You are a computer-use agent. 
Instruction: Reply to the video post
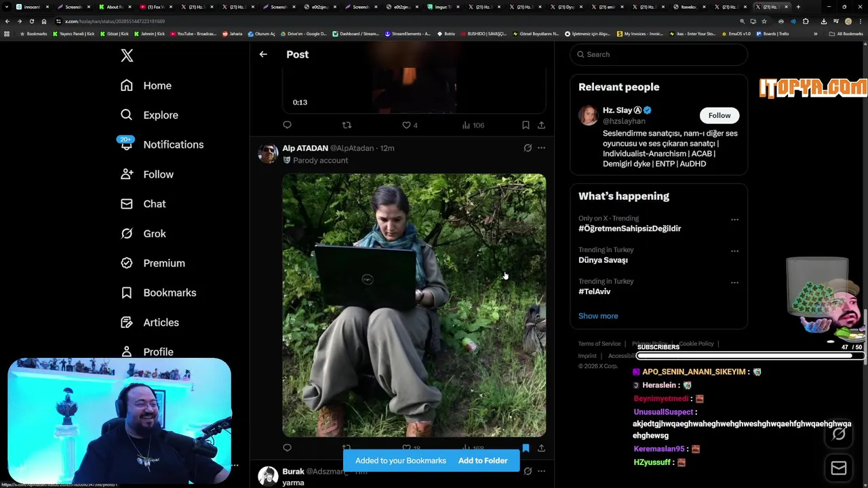(x=287, y=125)
